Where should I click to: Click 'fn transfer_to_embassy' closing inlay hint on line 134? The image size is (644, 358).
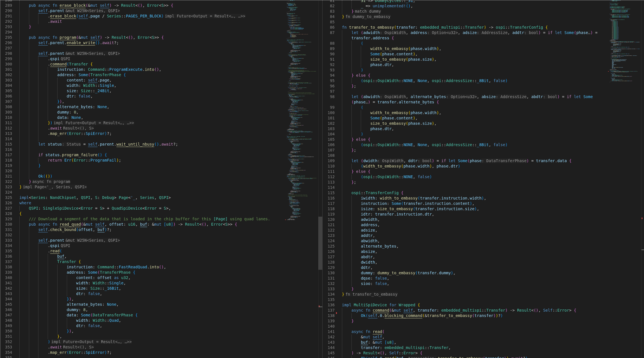(371, 294)
